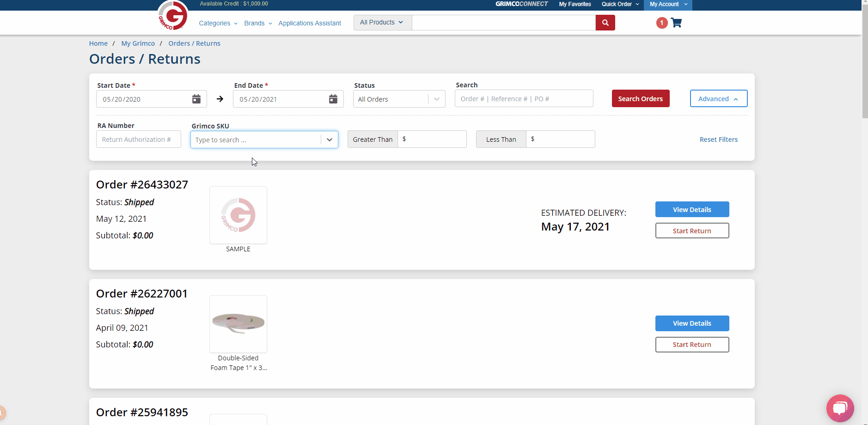Click the Double-Sided Foam Tape thumbnail
The image size is (868, 425).
[x=238, y=324]
